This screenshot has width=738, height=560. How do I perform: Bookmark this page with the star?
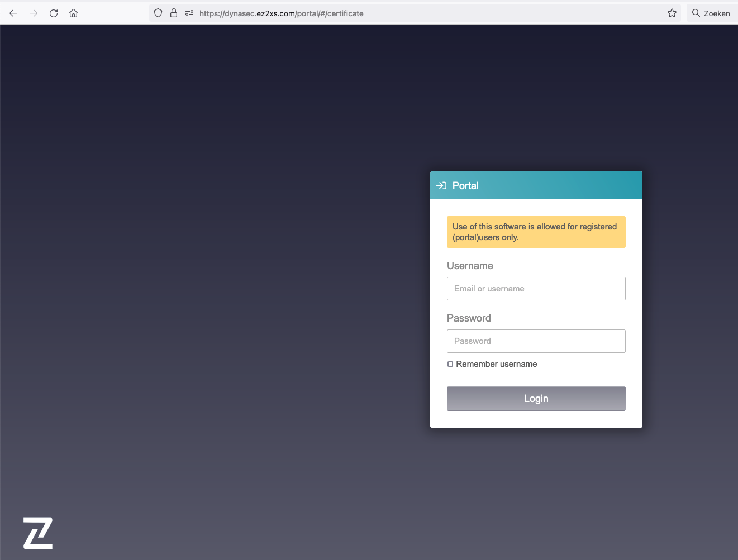tap(672, 13)
